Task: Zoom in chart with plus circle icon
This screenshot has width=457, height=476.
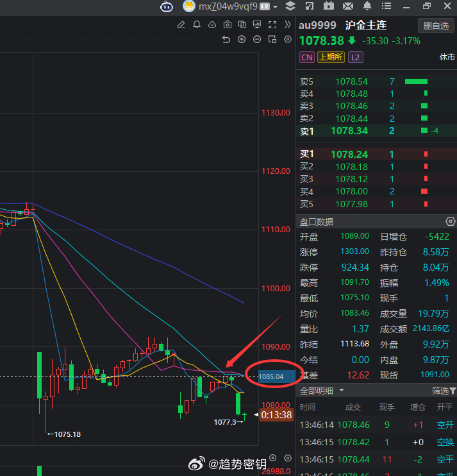Action: [x=242, y=39]
